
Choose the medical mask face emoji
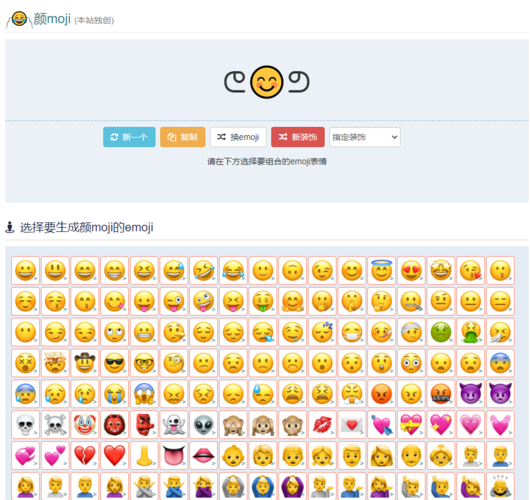(352, 332)
